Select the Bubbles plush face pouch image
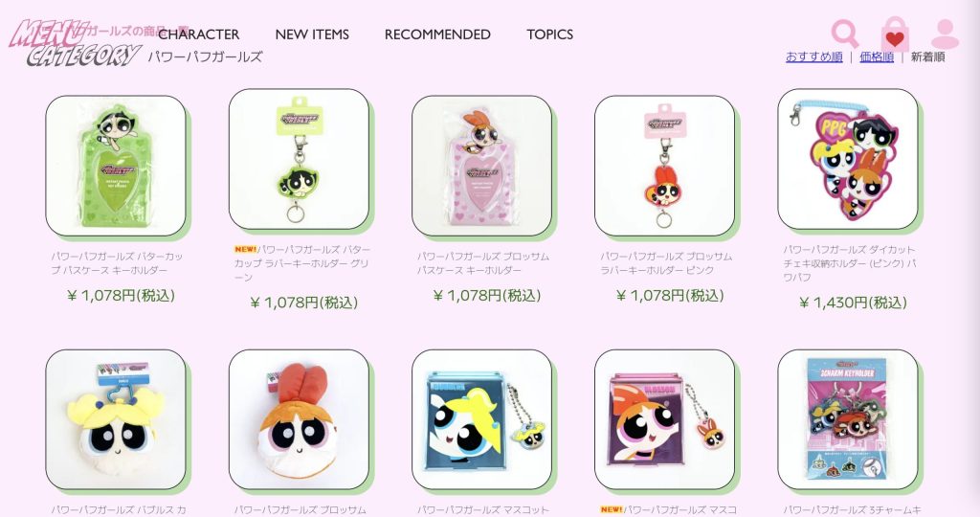This screenshot has height=517, width=980. pyautogui.click(x=116, y=419)
